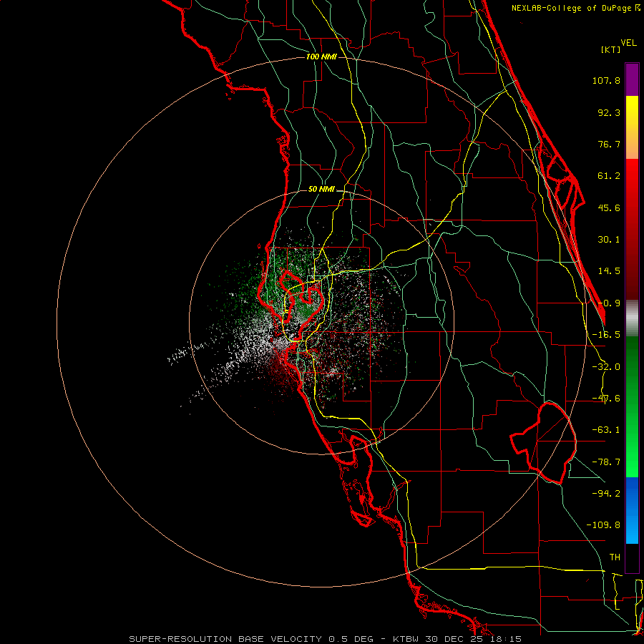Click the 18:15 time in caption
This screenshot has width=644, height=644.
(506, 639)
